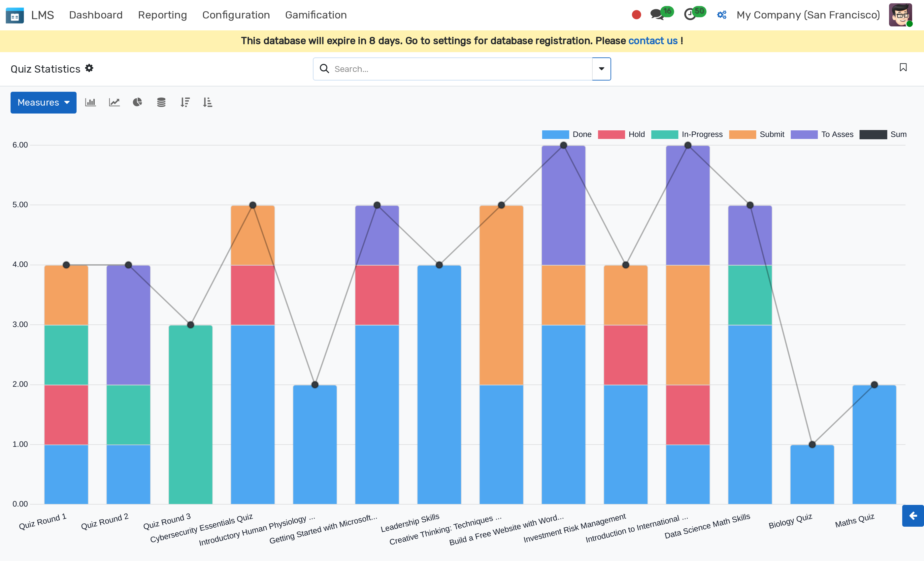Image resolution: width=924 pixels, height=561 pixels.
Task: Click the Cybersecurity Essentials Quiz Hold segment
Action: (x=253, y=295)
